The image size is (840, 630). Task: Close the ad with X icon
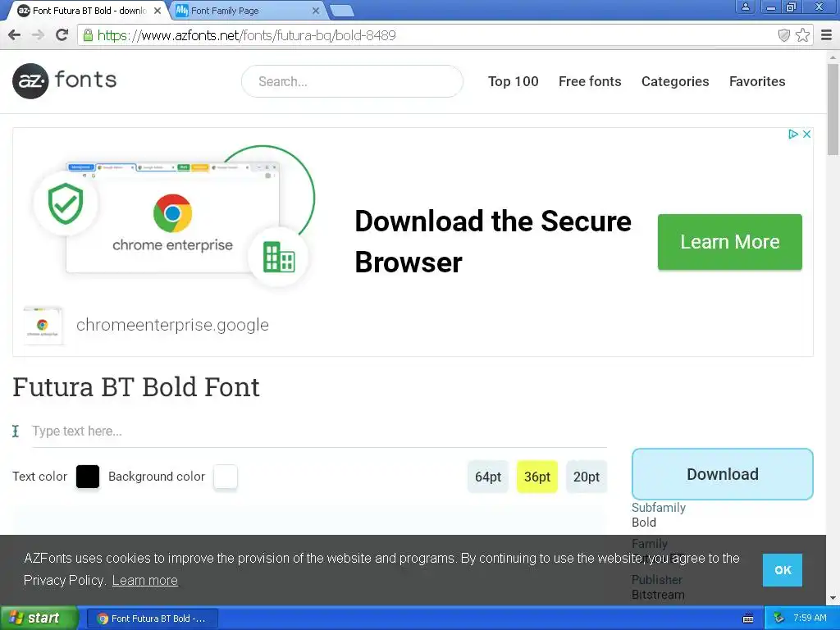(806, 134)
